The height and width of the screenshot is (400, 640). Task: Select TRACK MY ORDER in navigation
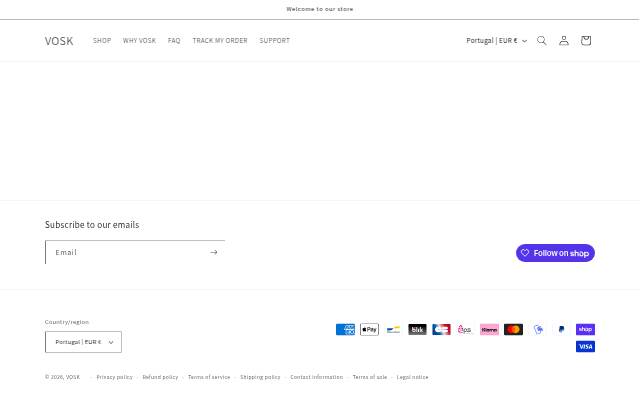coord(220,40)
